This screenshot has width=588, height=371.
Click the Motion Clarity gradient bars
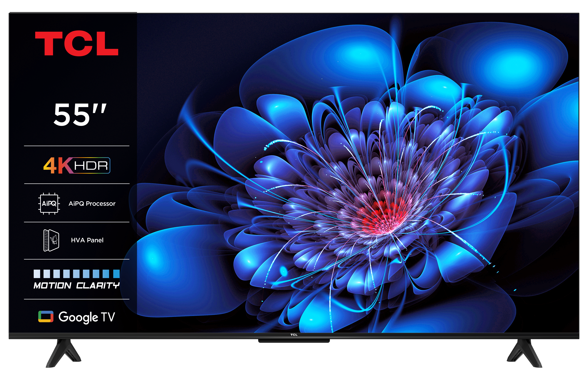[76, 274]
